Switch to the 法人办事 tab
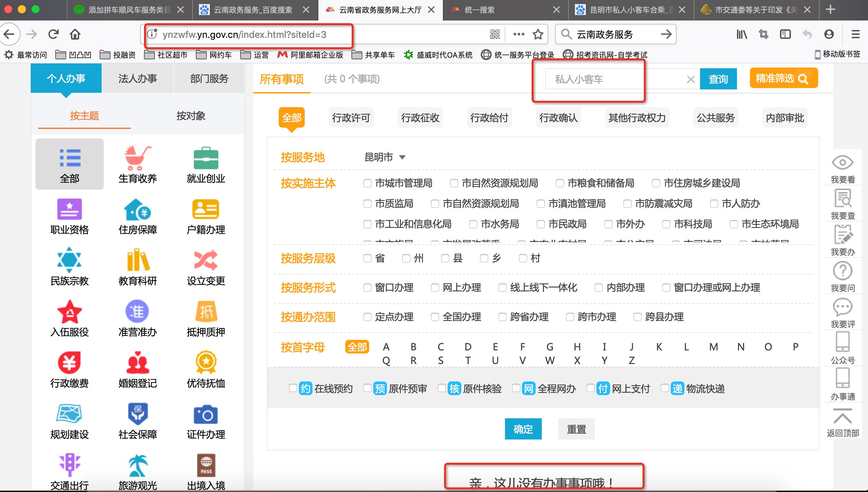The height and width of the screenshot is (492, 868). coord(138,78)
